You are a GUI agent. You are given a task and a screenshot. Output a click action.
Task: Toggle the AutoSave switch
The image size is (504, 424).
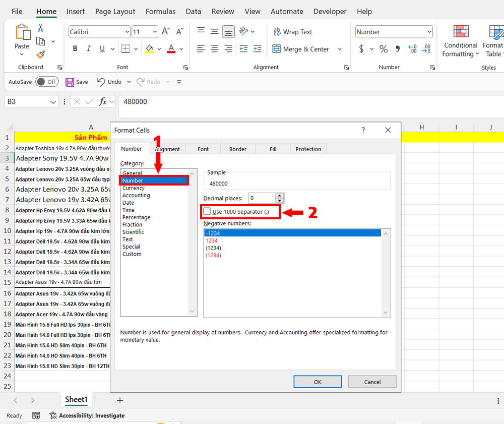click(x=46, y=82)
